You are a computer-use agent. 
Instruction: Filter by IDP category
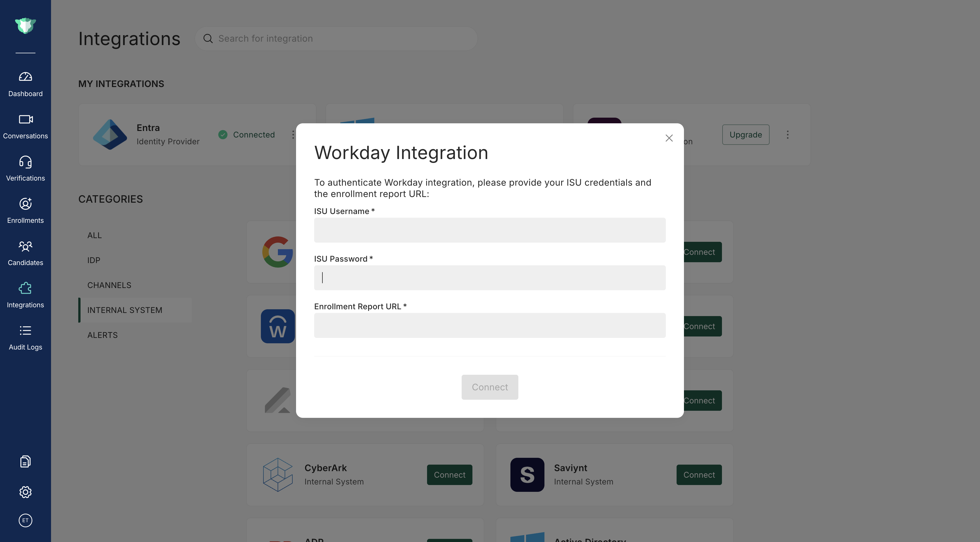click(94, 260)
